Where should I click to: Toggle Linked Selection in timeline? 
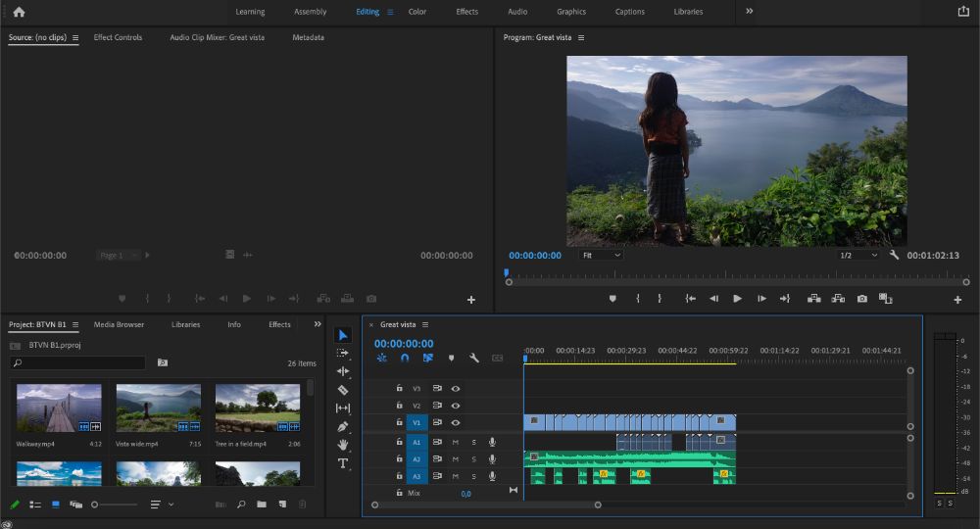coord(427,358)
